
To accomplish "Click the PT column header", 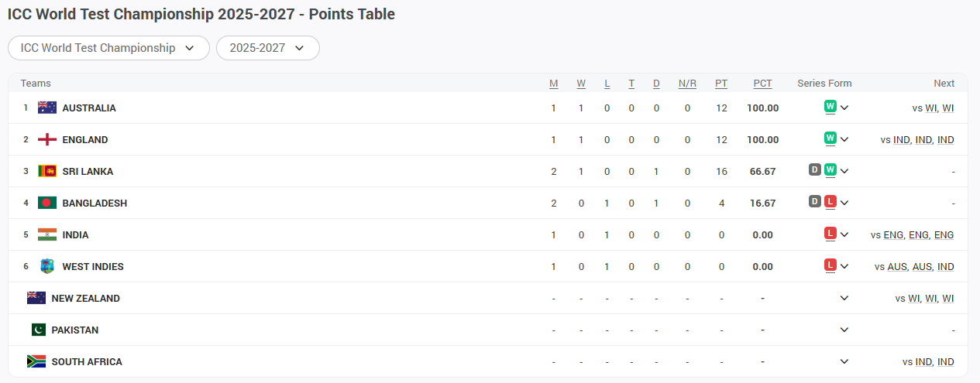I will pos(721,84).
